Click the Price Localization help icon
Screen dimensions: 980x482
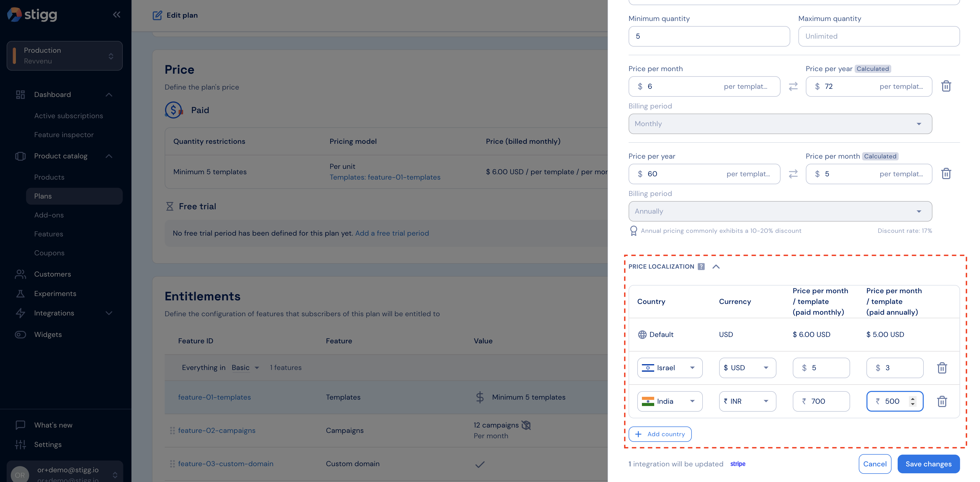[x=701, y=267]
